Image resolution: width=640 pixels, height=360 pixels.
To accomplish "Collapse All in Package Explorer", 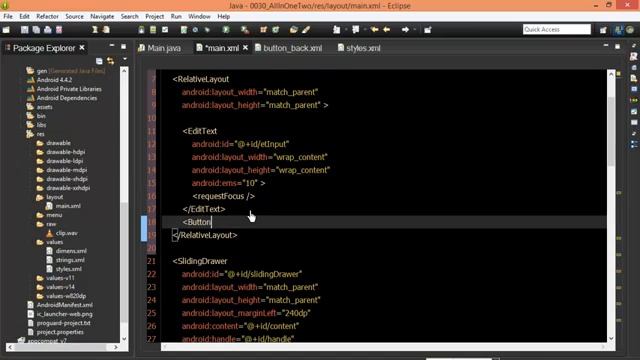I will click(x=99, y=61).
